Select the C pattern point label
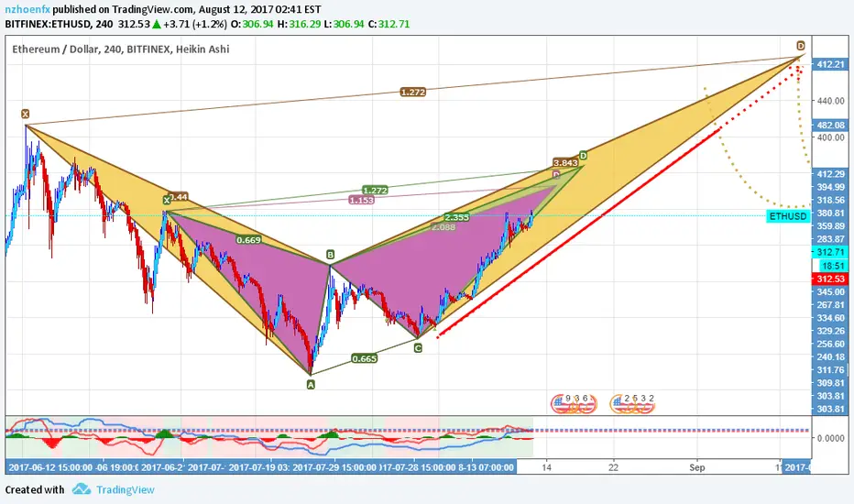This screenshot has height=504, width=854. (x=418, y=347)
